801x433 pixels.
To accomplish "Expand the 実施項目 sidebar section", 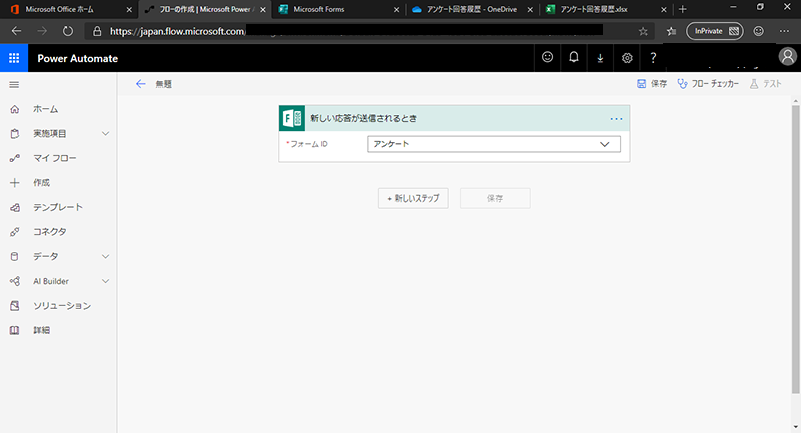I will tap(105, 133).
